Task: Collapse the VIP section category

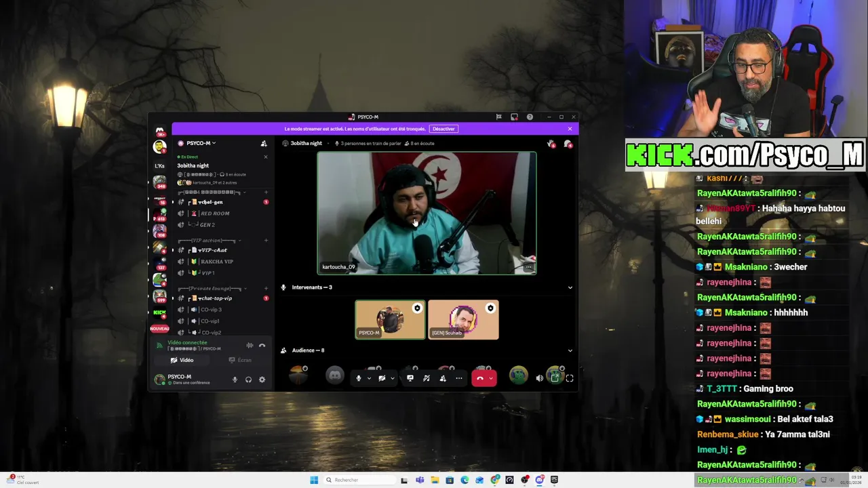Action: click(x=209, y=241)
